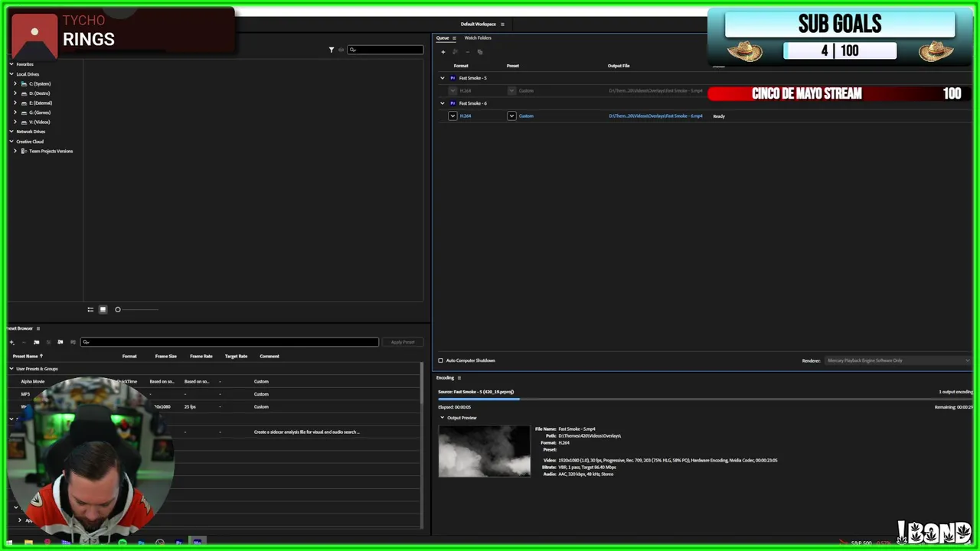This screenshot has width=980, height=551.
Task: Switch Media Browser to list view
Action: [x=90, y=309]
